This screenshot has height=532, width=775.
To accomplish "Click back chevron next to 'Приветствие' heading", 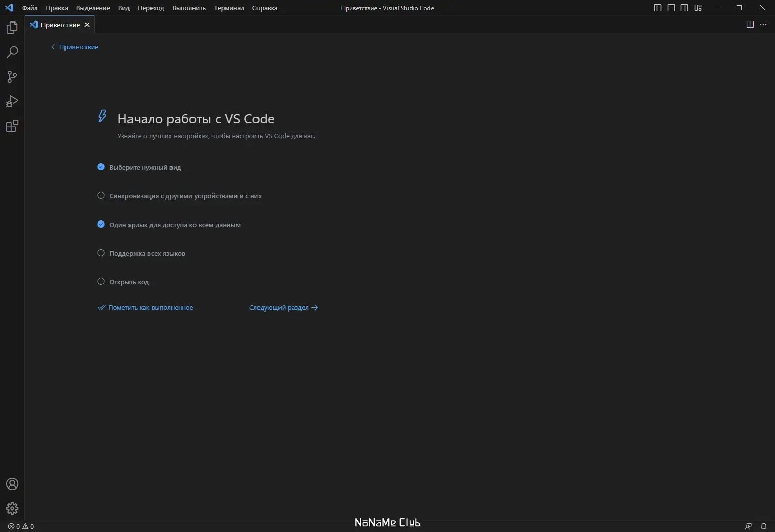I will coord(53,47).
